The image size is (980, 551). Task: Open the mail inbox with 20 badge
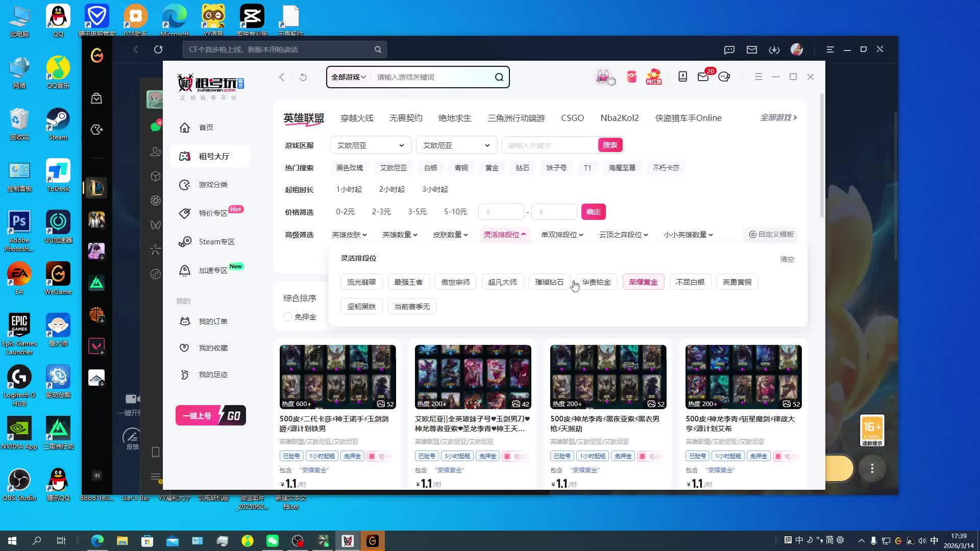(x=703, y=77)
